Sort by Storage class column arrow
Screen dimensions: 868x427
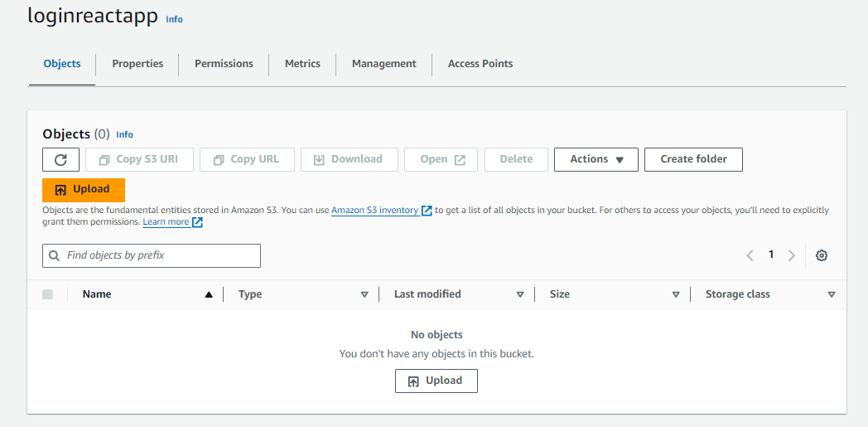(832, 294)
